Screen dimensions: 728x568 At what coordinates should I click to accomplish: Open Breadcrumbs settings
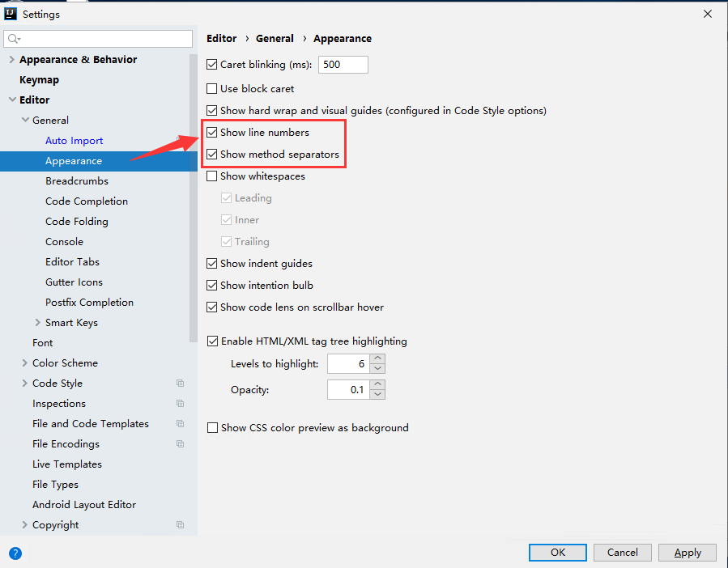(x=77, y=181)
